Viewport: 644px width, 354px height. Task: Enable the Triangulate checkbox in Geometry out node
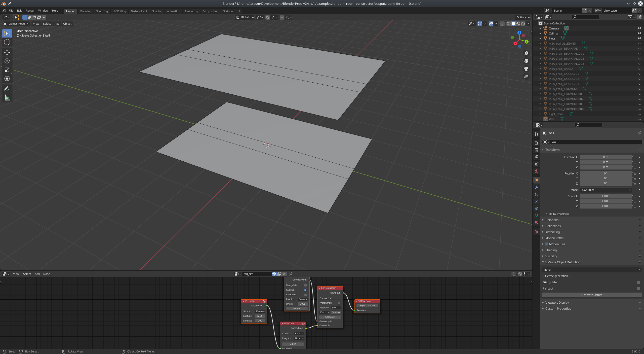click(x=305, y=285)
